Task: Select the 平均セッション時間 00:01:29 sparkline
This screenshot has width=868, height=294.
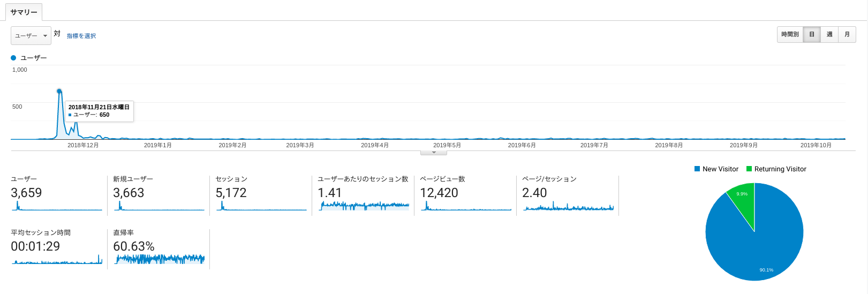Action: 57,259
